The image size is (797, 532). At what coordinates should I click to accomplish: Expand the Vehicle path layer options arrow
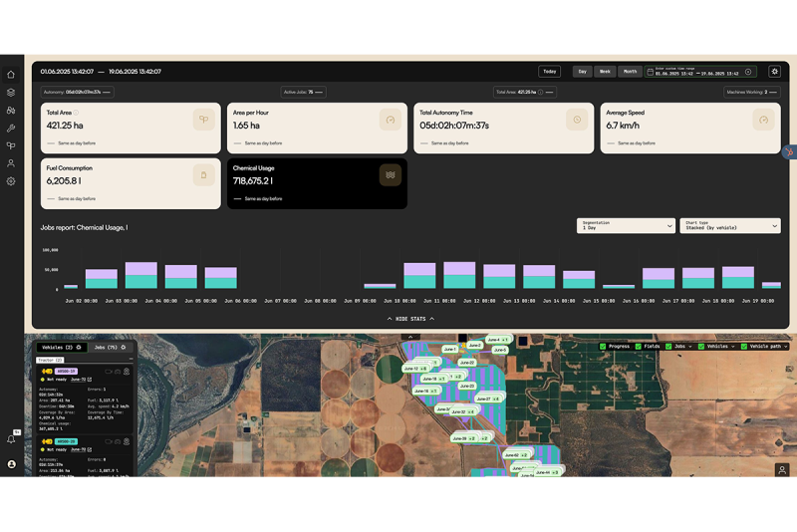click(786, 347)
